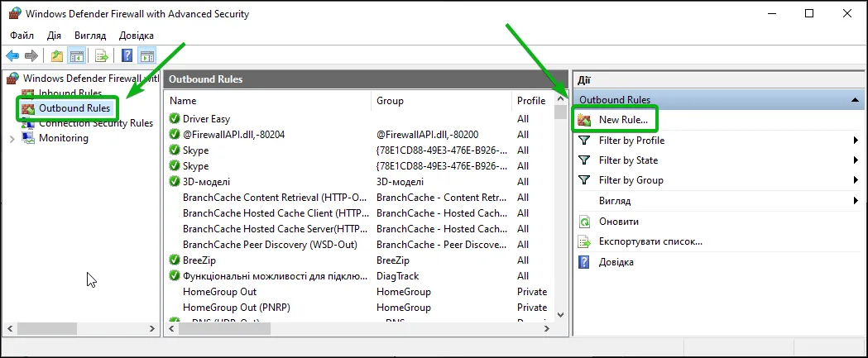Open the Файл menu
Image resolution: width=868 pixels, height=358 pixels.
[22, 36]
